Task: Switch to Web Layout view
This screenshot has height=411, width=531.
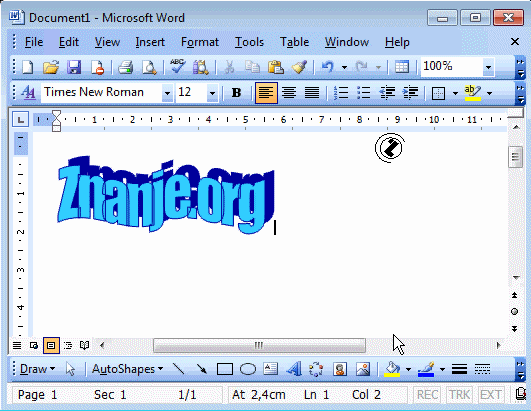Action: [x=34, y=345]
